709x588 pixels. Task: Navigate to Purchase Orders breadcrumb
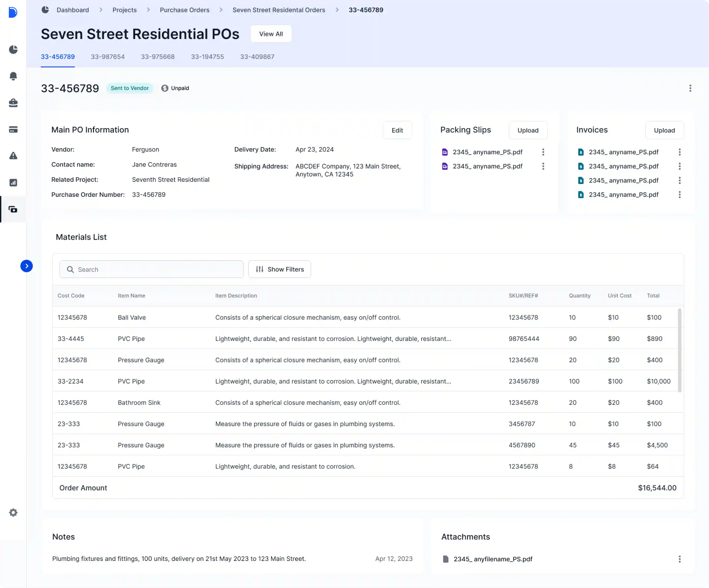[184, 10]
